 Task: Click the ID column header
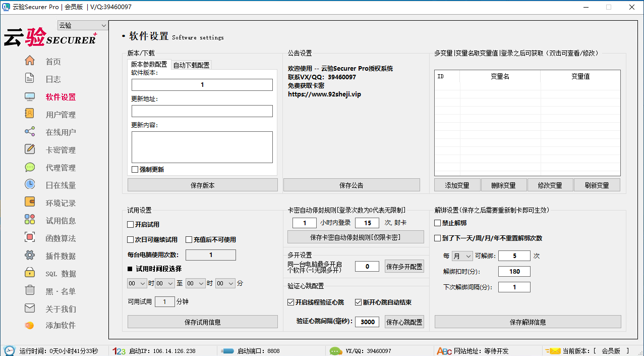coord(447,76)
